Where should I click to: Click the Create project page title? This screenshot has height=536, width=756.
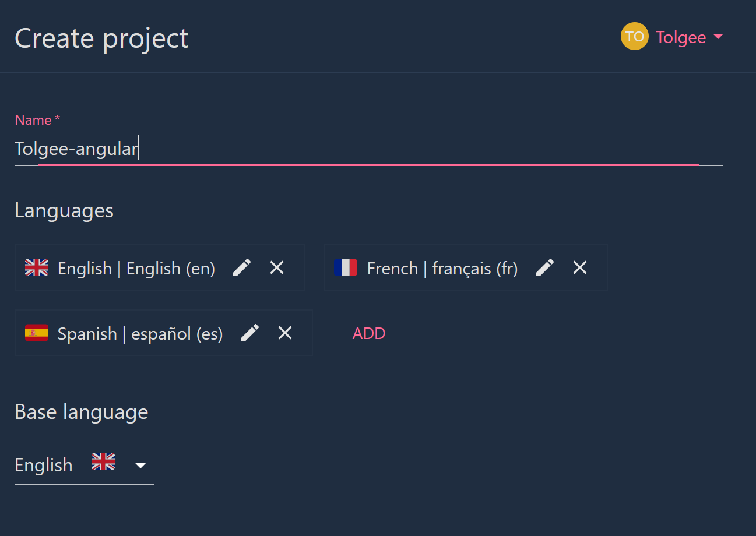click(101, 38)
